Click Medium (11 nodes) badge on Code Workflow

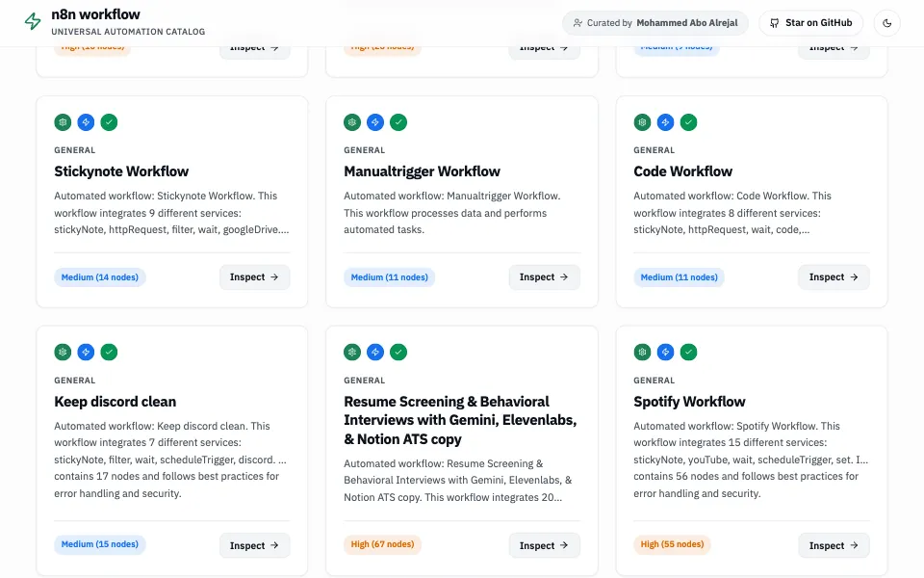(679, 277)
